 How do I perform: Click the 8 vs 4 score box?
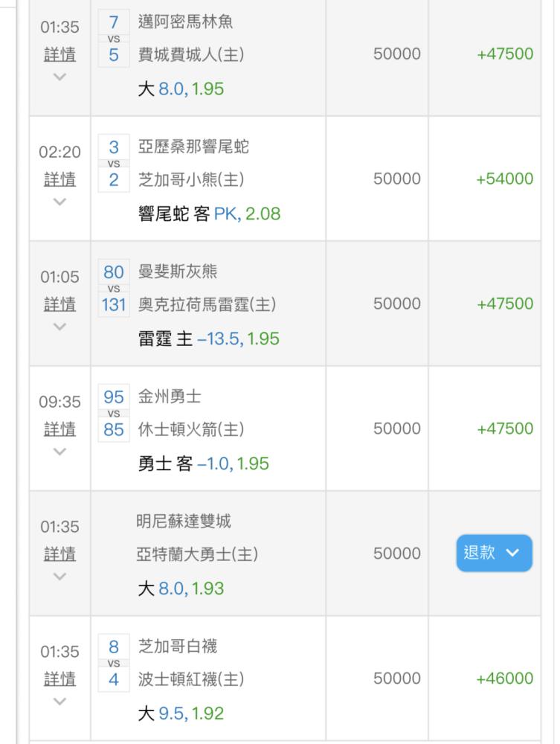[x=114, y=663]
